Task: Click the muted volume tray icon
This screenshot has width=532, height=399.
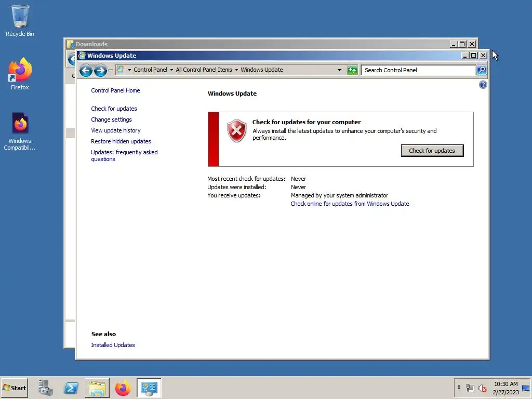Action: point(482,388)
